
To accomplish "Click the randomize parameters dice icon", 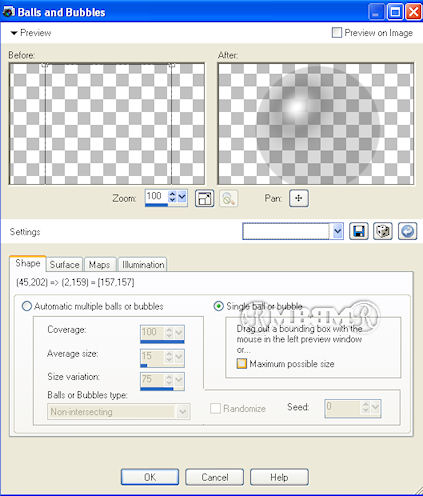I will coord(383,231).
